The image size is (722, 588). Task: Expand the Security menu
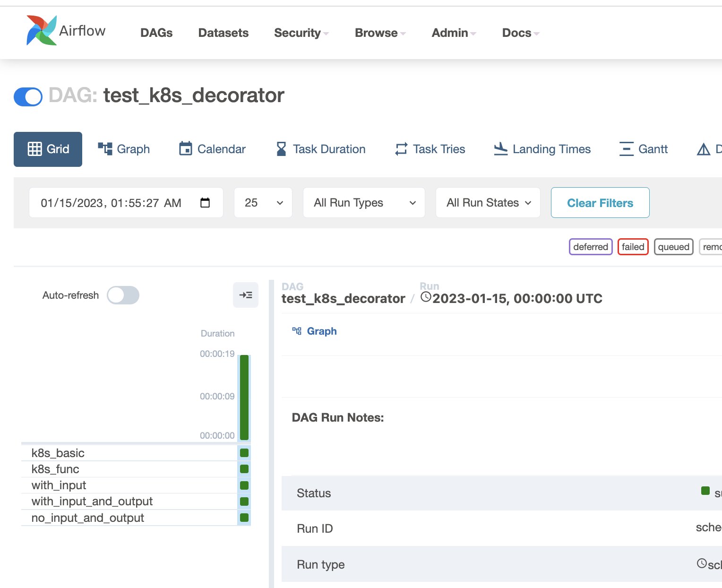tap(301, 33)
